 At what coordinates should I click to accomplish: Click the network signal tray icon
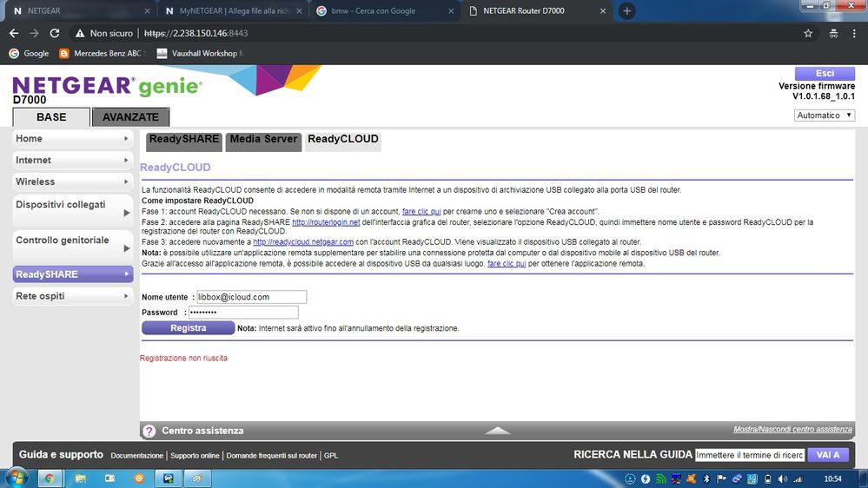798,479
